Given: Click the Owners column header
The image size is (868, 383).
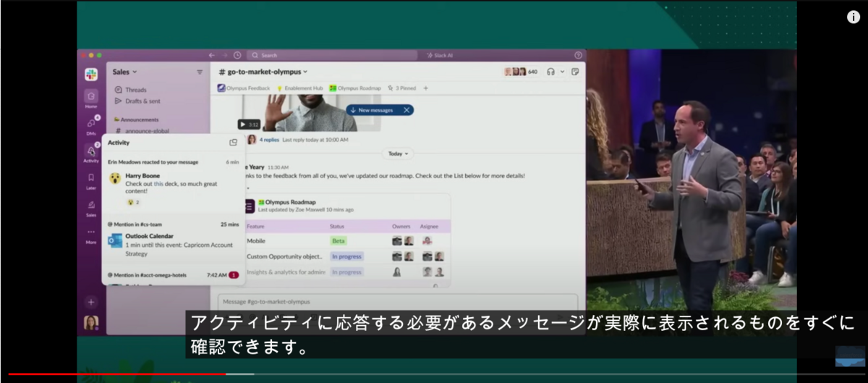Looking at the screenshot, I should [x=401, y=227].
